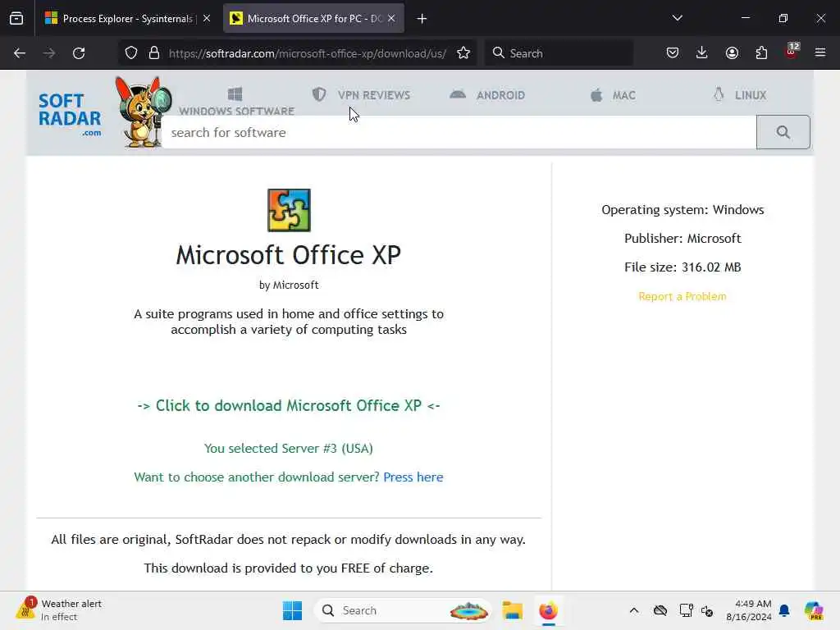Click the extension badge showing 12

click(792, 50)
